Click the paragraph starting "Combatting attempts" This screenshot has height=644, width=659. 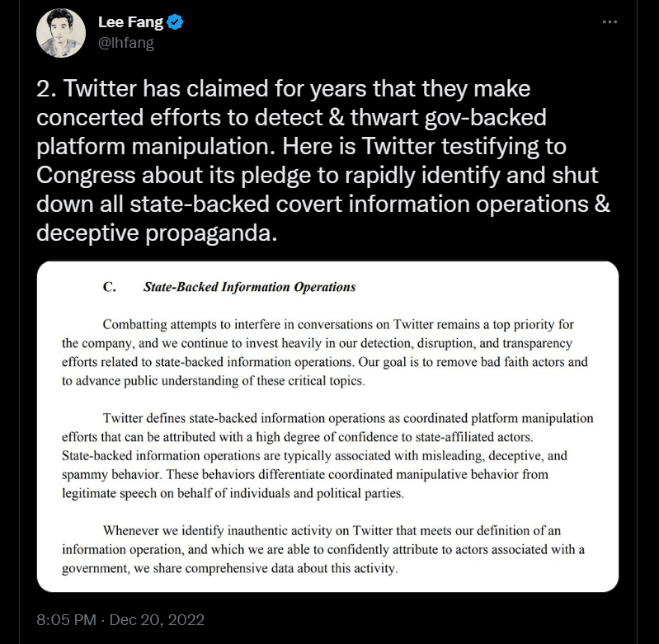point(327,352)
